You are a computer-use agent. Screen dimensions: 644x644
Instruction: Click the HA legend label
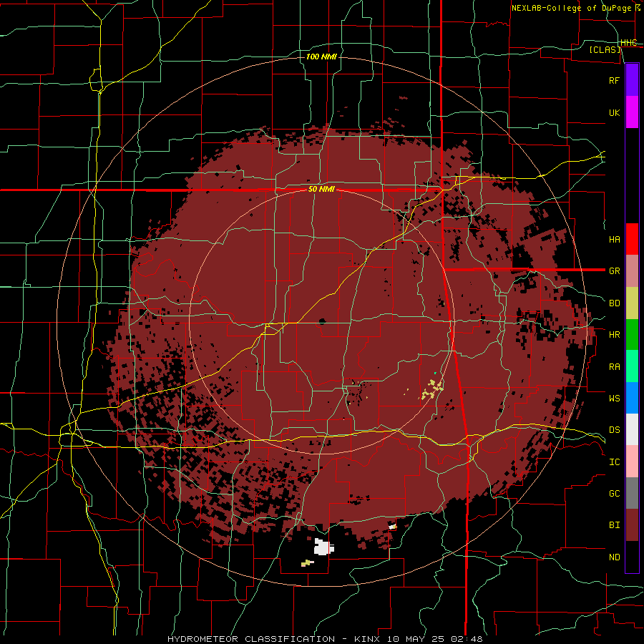[614, 239]
